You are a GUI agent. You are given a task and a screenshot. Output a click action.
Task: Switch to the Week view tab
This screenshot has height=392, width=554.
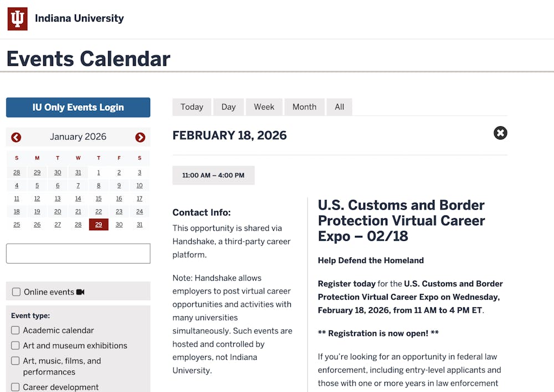click(x=264, y=107)
